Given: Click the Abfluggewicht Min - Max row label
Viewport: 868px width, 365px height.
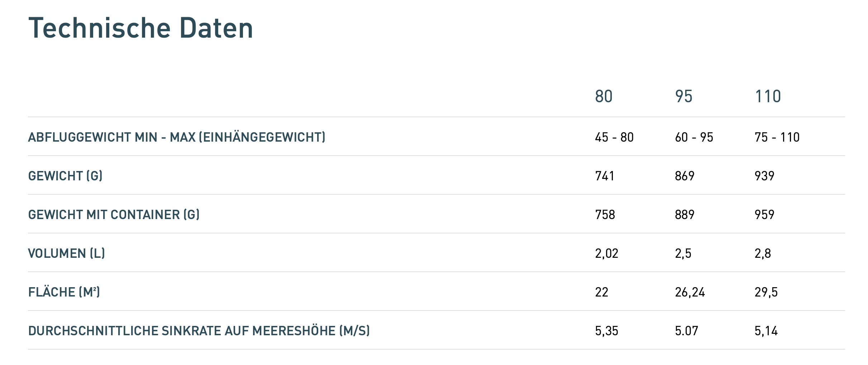Looking at the screenshot, I should click(x=177, y=137).
